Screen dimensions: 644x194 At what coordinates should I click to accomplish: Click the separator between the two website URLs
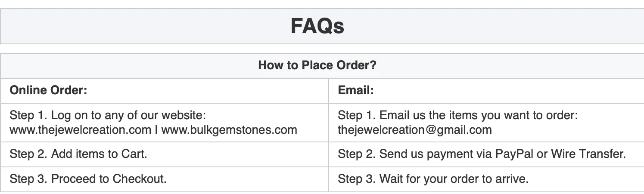[156, 129]
